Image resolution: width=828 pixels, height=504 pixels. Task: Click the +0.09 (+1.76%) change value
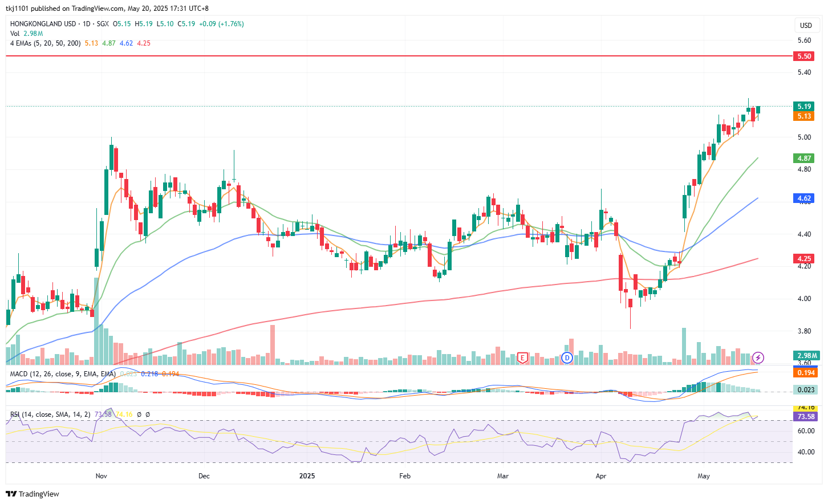221,24
